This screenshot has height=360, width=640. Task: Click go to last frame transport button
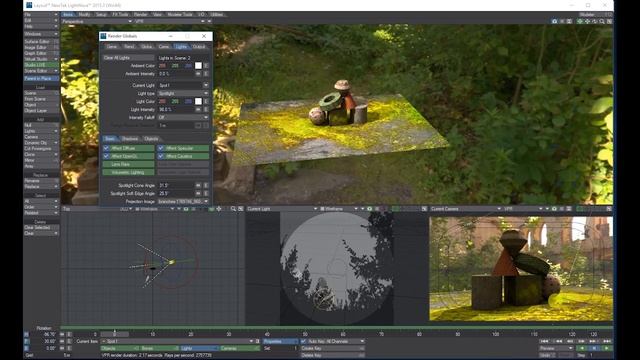607,341
